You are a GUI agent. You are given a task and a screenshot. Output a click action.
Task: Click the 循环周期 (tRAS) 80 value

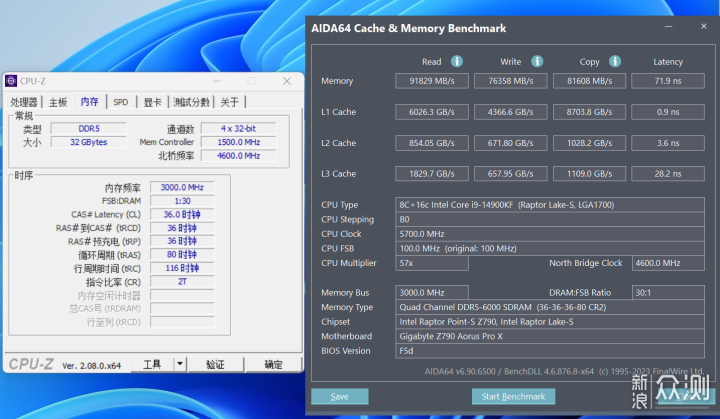pos(182,255)
